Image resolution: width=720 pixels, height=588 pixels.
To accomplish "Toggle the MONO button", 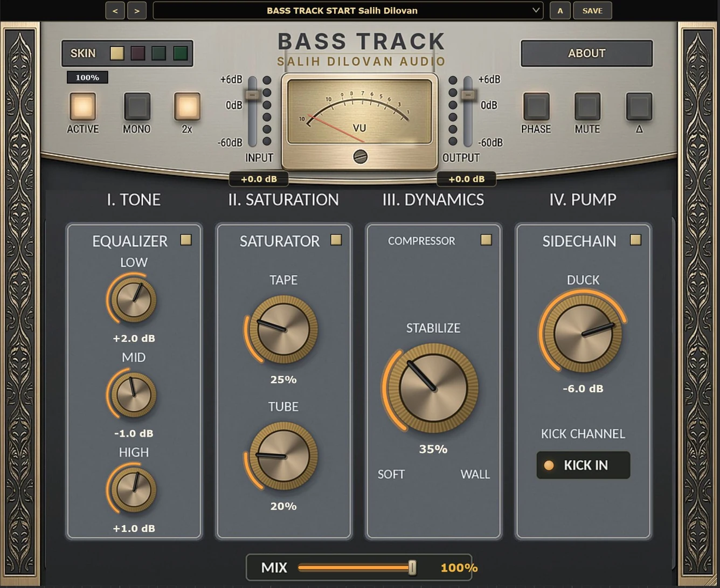I will coord(137,106).
